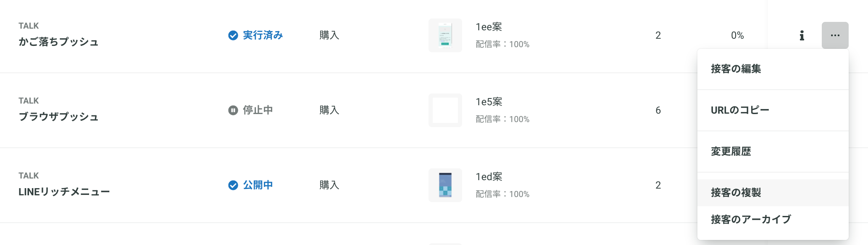The image size is (868, 245).
Task: Open the ブラウザプッシュ campaign
Action: click(58, 117)
